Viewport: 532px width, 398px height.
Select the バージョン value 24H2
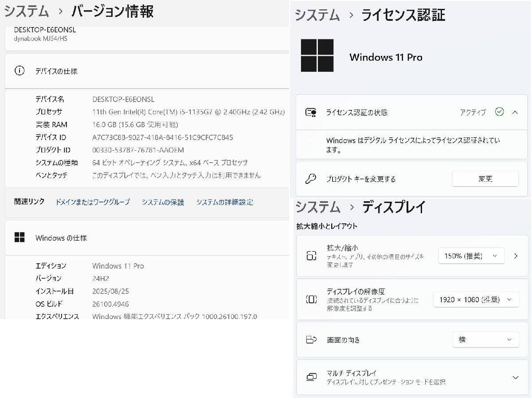[101, 278]
